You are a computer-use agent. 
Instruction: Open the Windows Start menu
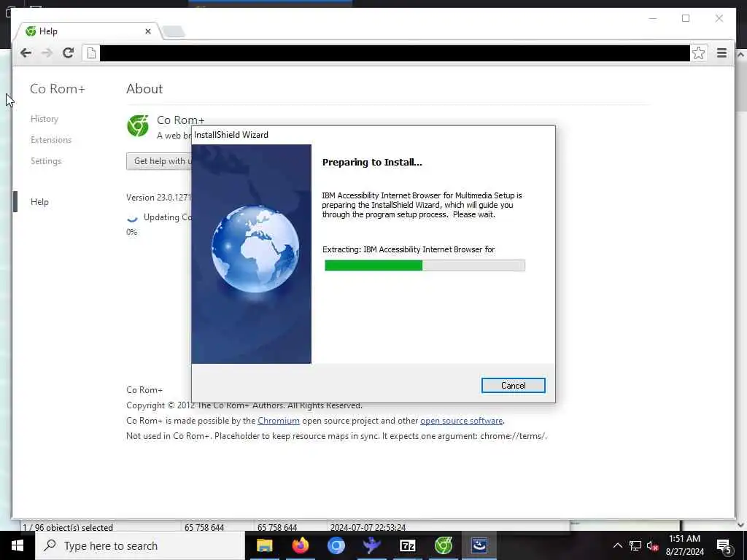coord(18,545)
